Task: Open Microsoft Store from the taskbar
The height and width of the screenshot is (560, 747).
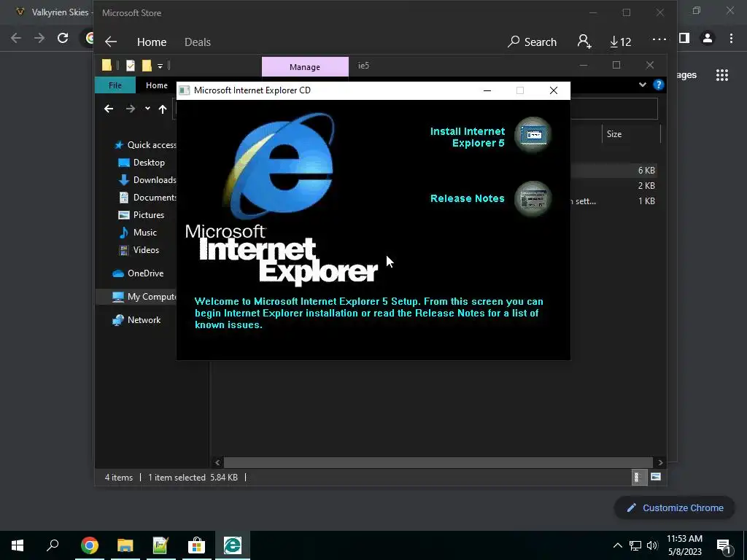Action: click(196, 545)
